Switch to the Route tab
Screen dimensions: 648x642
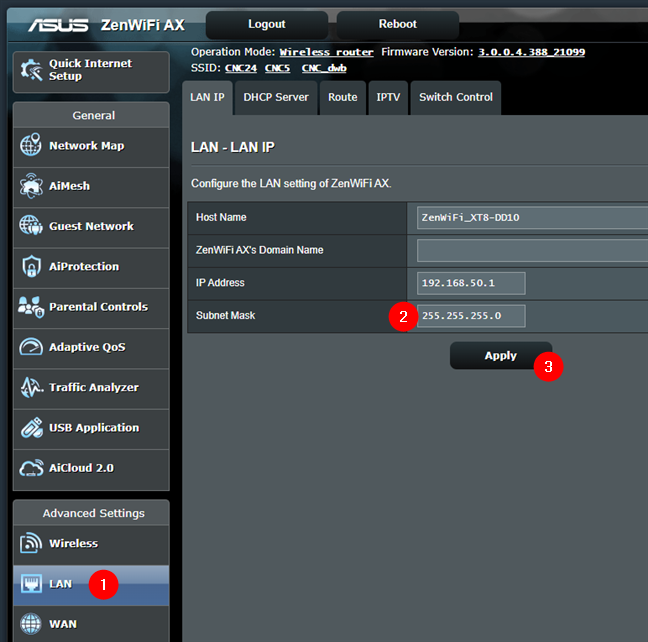point(343,98)
